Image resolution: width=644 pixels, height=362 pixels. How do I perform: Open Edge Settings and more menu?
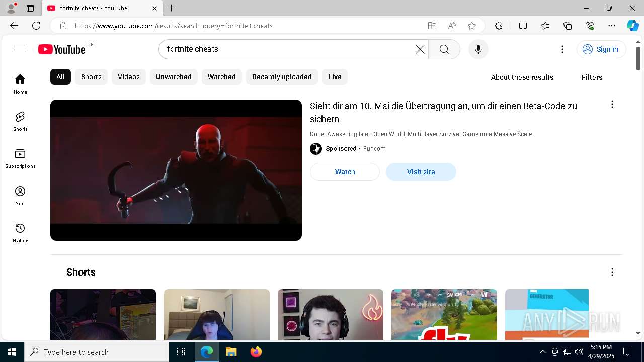point(612,26)
